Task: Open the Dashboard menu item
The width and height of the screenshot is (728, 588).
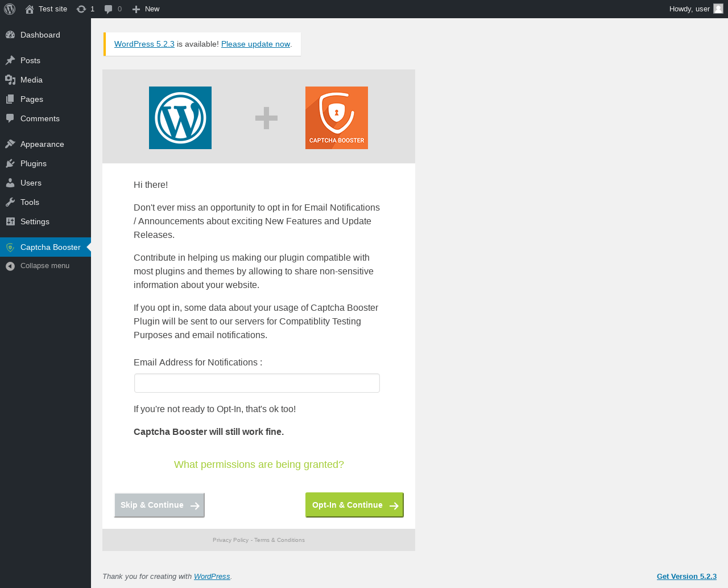Action: point(45,35)
